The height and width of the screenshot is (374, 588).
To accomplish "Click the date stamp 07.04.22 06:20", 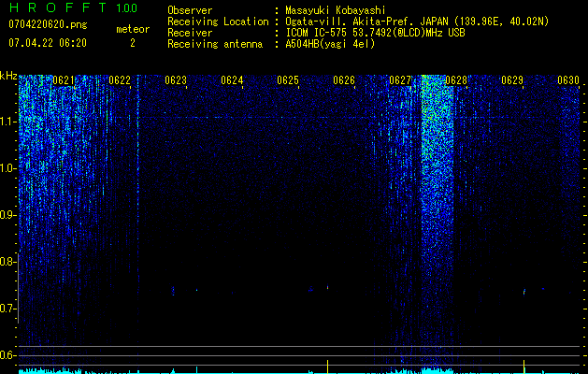I will click(48, 43).
